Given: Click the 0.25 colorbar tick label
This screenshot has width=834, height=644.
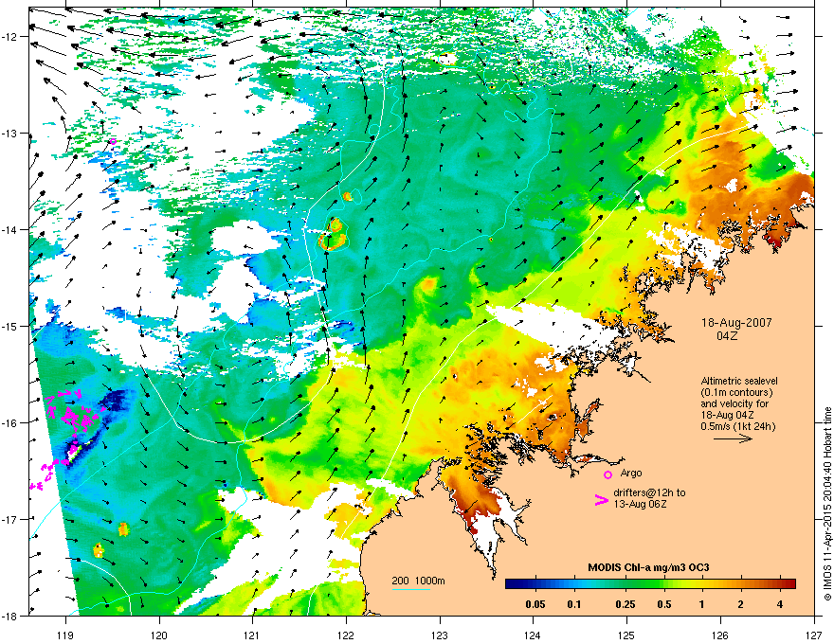Looking at the screenshot, I should (x=625, y=604).
